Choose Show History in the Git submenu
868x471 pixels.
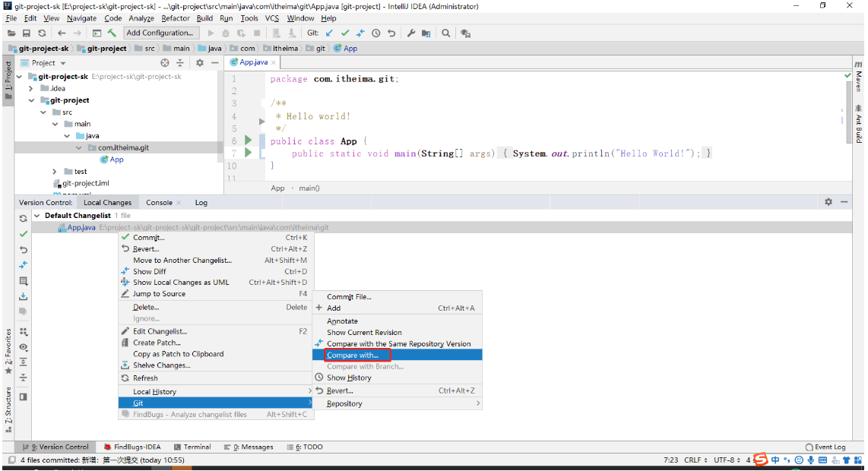point(397,378)
